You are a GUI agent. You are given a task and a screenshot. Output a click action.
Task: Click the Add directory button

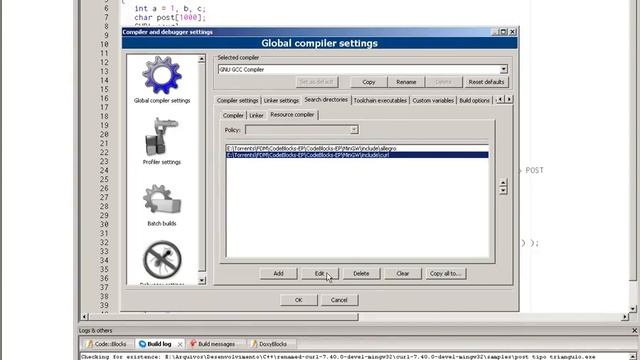point(278,273)
